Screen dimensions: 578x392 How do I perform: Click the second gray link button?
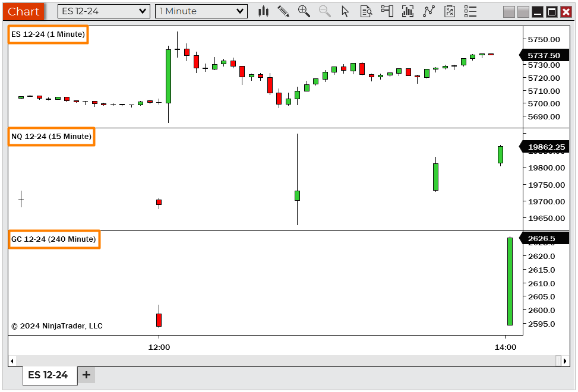click(x=523, y=12)
